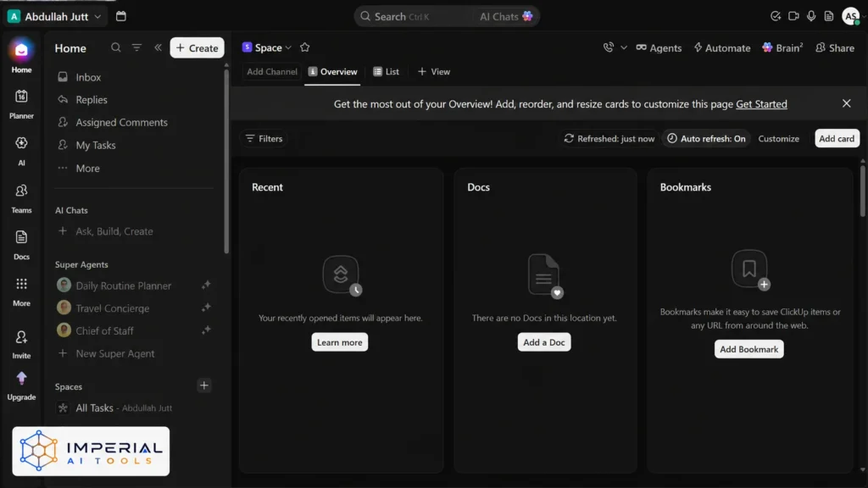Add a new View tab
The image size is (868, 488).
pos(434,71)
